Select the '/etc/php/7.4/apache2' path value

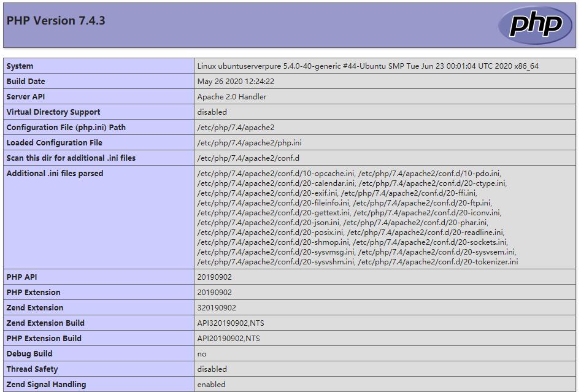coord(236,128)
